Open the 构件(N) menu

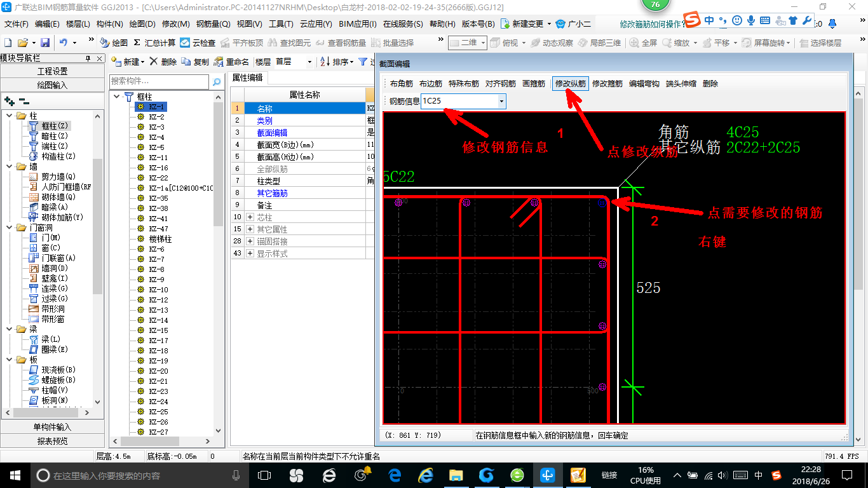pyautogui.click(x=109, y=24)
